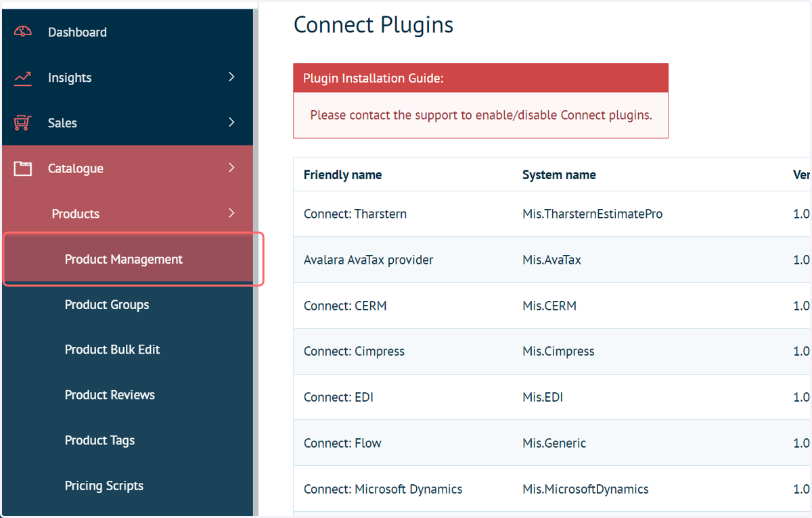Select the Connect: Flow cell
The height and width of the screenshot is (518, 812).
pyautogui.click(x=342, y=444)
